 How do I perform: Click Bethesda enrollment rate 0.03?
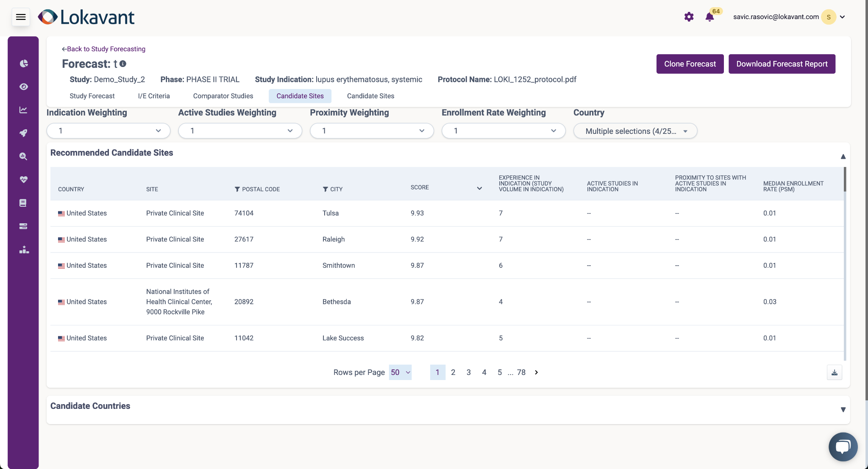tap(770, 302)
